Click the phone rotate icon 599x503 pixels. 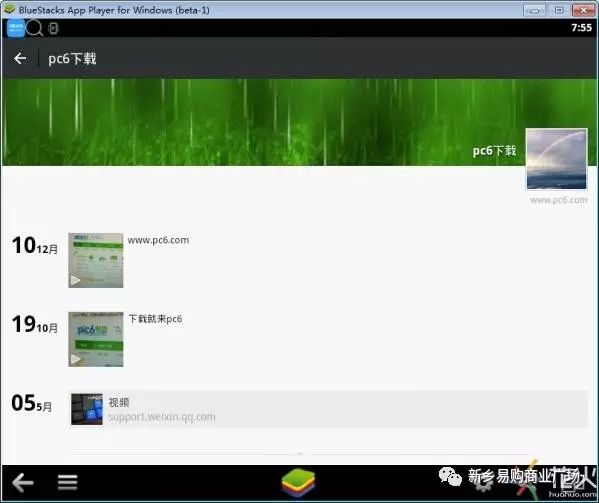(53, 28)
